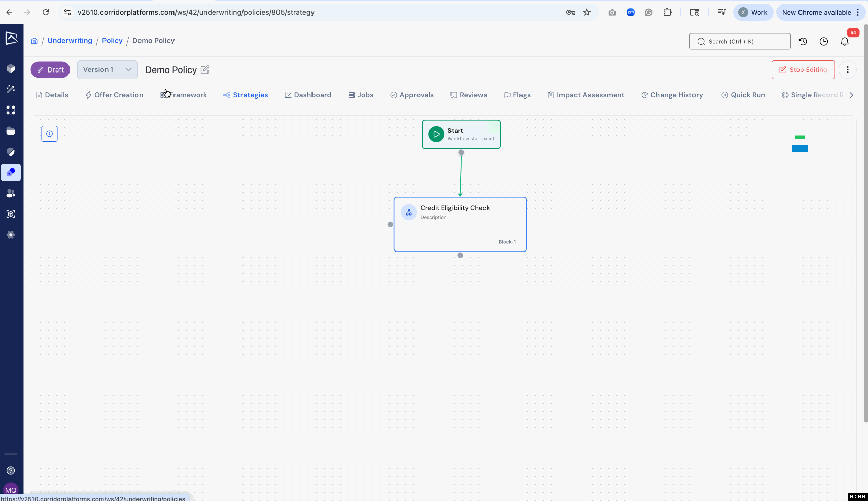Click the Draft status badge
This screenshot has width=868, height=501.
click(x=50, y=70)
